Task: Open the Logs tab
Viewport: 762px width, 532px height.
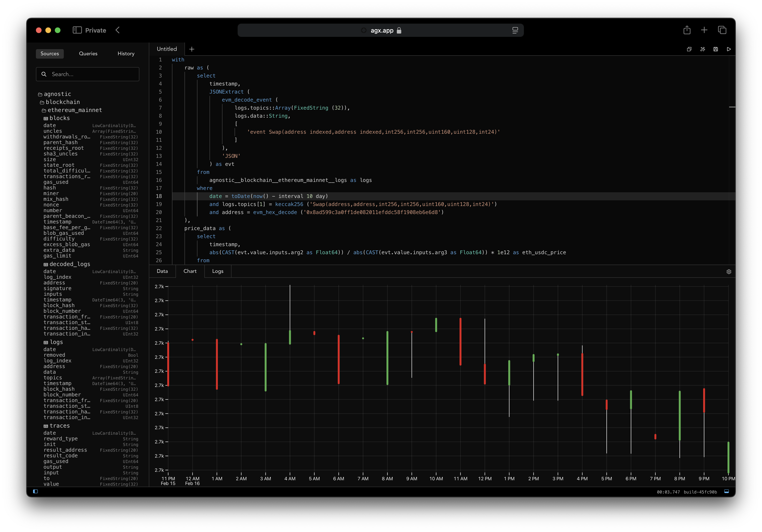Action: pyautogui.click(x=218, y=271)
